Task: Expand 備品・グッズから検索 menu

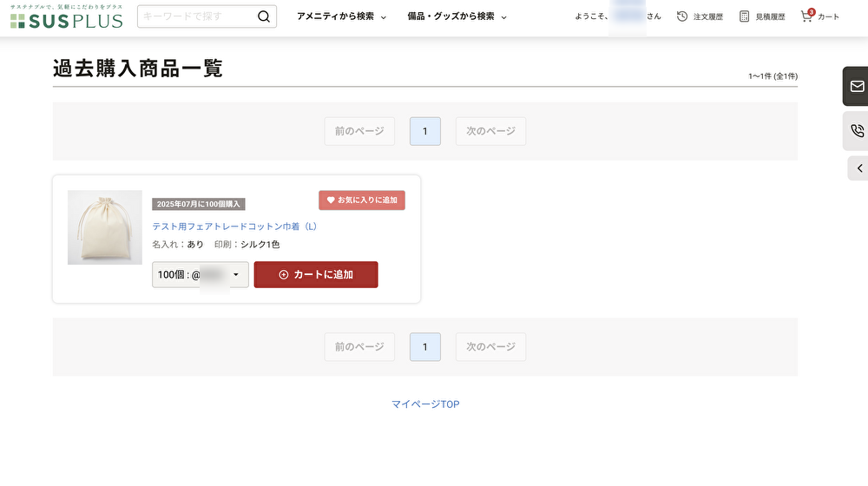Action: pyautogui.click(x=457, y=16)
